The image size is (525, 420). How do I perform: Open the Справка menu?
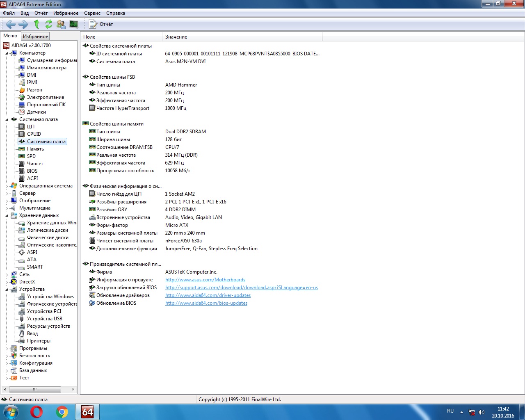(x=116, y=13)
